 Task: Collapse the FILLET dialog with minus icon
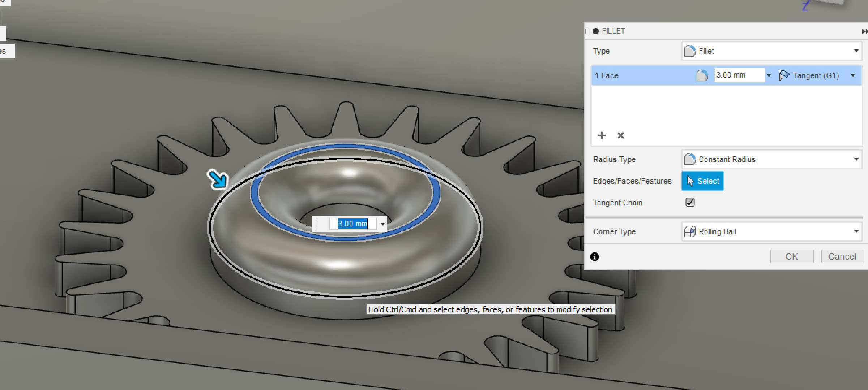(x=596, y=31)
